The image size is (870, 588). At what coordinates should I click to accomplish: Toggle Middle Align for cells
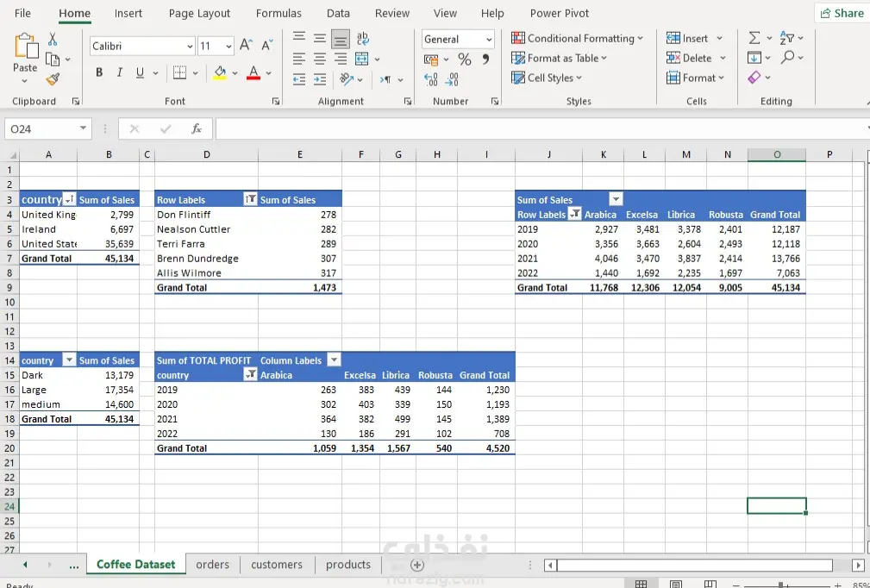pos(320,38)
